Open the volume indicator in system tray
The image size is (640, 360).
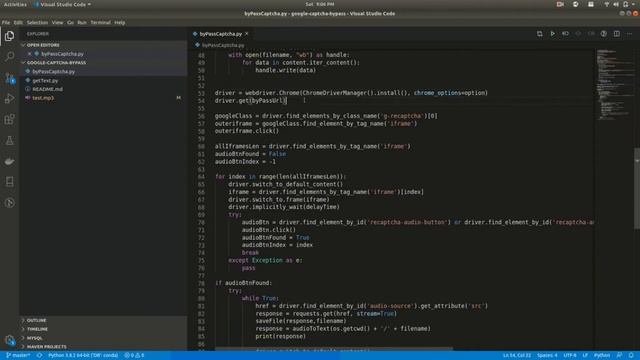tap(616, 4)
